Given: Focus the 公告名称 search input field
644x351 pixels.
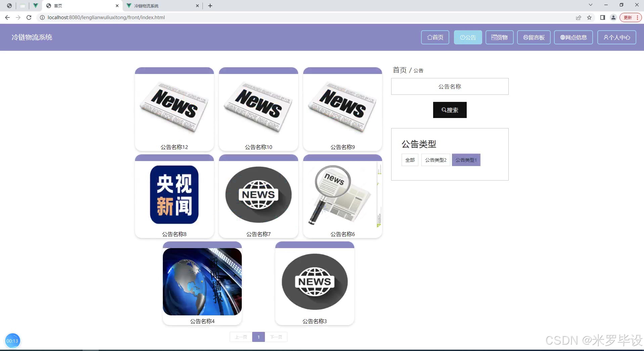Looking at the screenshot, I should tap(450, 86).
